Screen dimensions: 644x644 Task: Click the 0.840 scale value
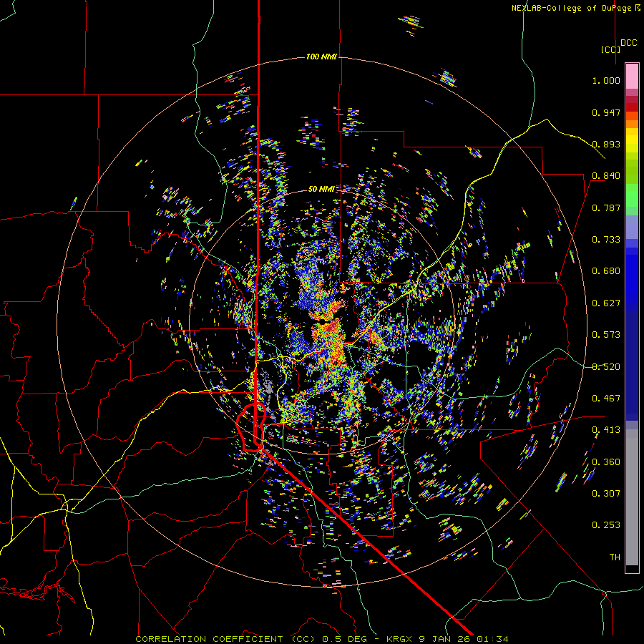click(606, 176)
